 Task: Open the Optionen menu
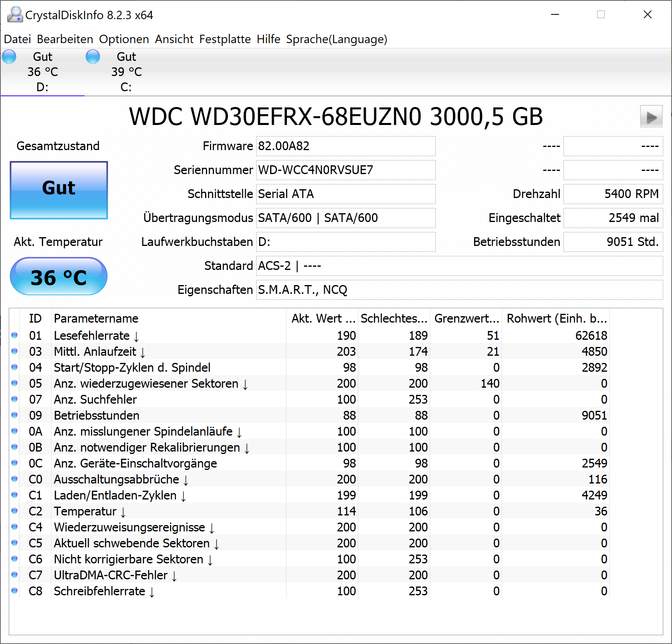tap(124, 39)
